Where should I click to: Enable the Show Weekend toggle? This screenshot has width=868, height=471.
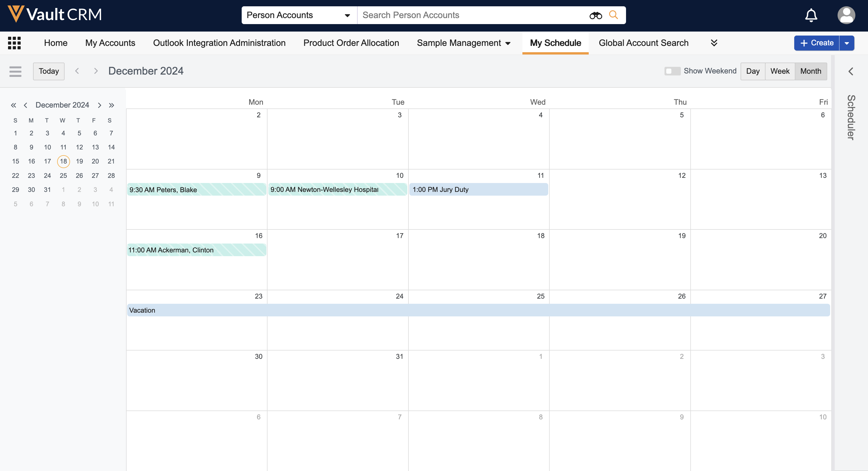coord(672,71)
